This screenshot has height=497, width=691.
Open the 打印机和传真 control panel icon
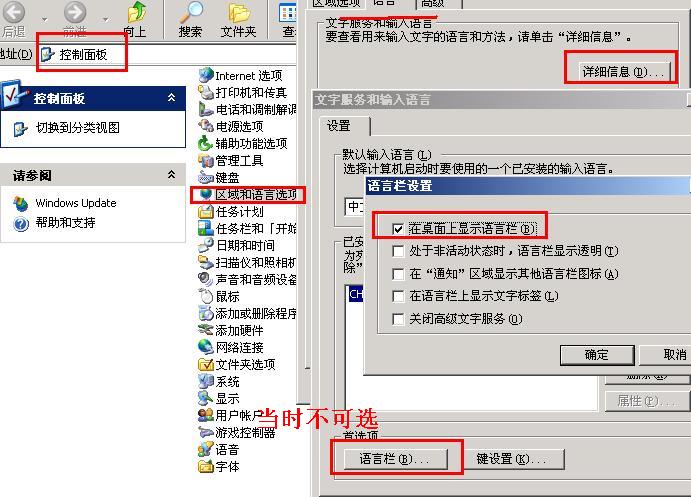206,93
